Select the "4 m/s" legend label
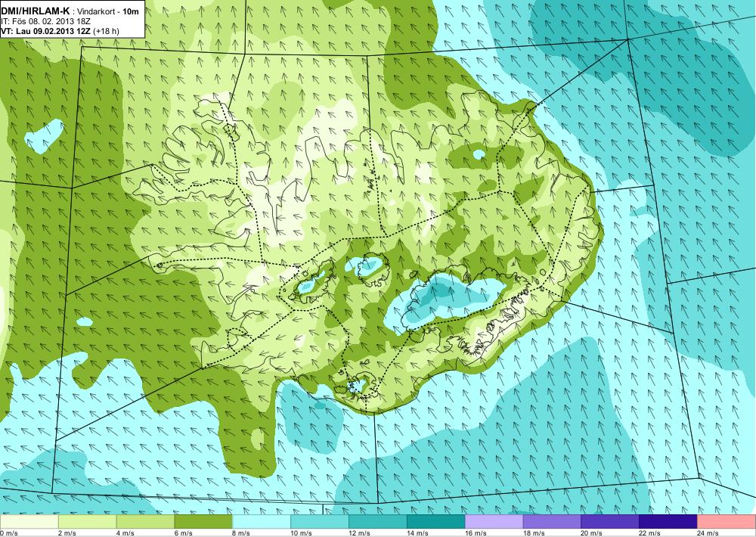This screenshot has height=537, width=756. pyautogui.click(x=125, y=533)
